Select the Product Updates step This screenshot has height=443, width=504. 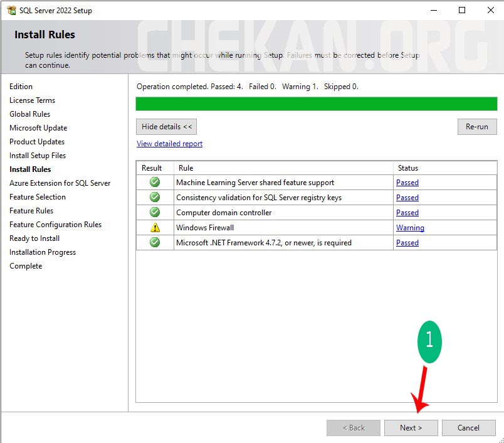coord(37,142)
